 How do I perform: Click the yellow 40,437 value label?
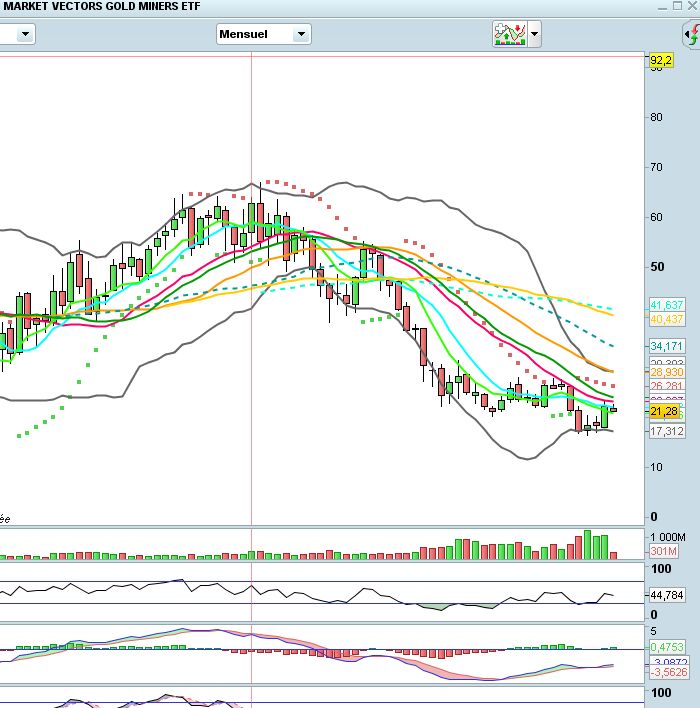tap(667, 320)
